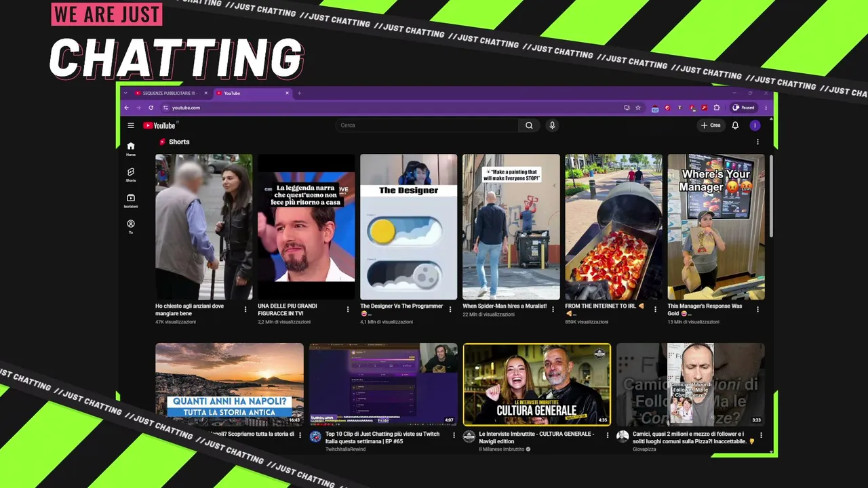Play the pizza grill short thumbnail
This screenshot has height=488, width=868.
[x=614, y=227]
